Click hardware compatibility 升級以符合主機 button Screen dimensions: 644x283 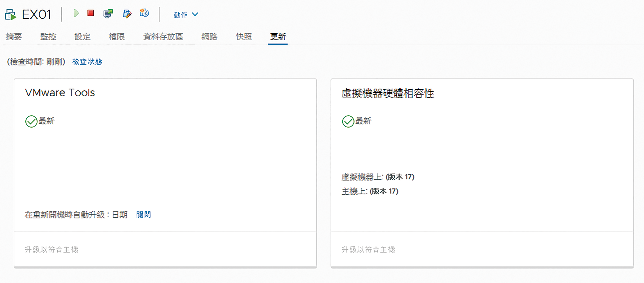368,249
